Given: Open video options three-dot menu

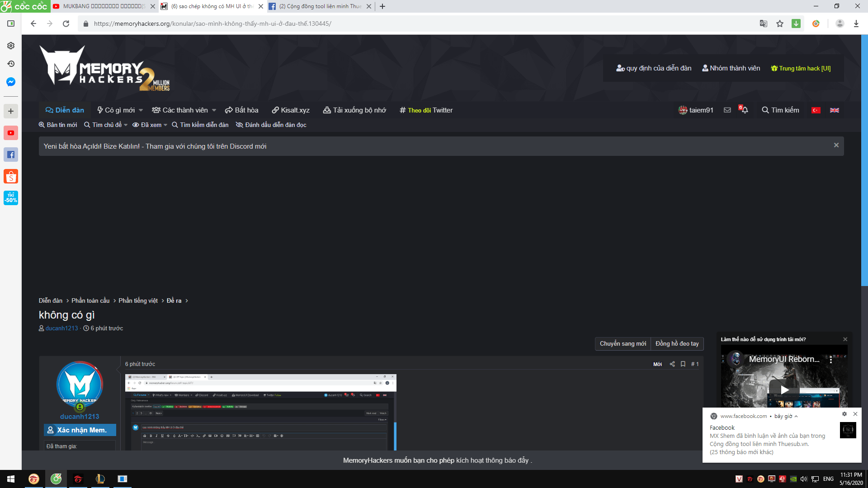Looking at the screenshot, I should pyautogui.click(x=831, y=360).
